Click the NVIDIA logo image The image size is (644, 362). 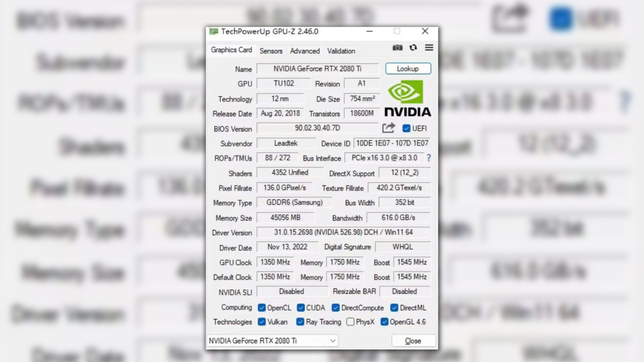click(408, 98)
